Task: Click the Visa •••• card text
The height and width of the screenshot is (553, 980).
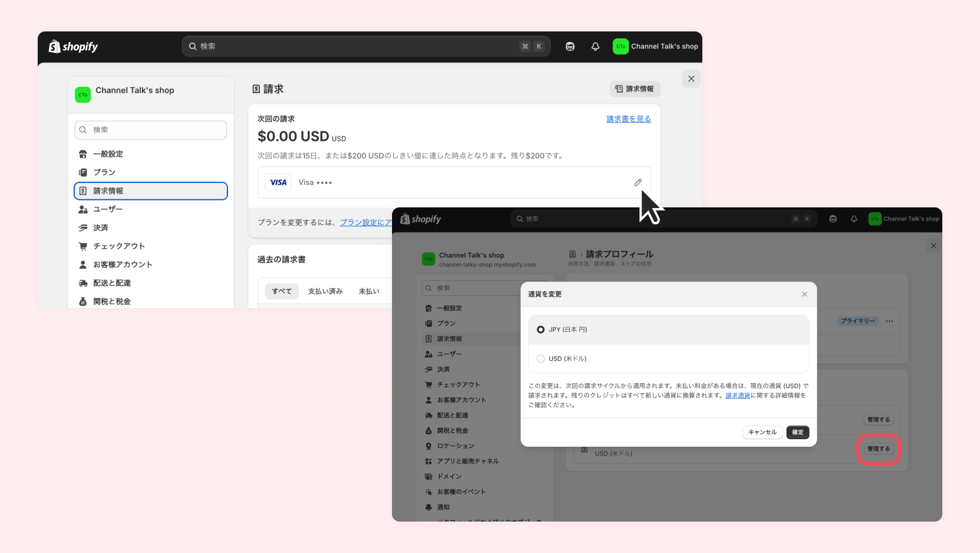Action: tap(315, 182)
